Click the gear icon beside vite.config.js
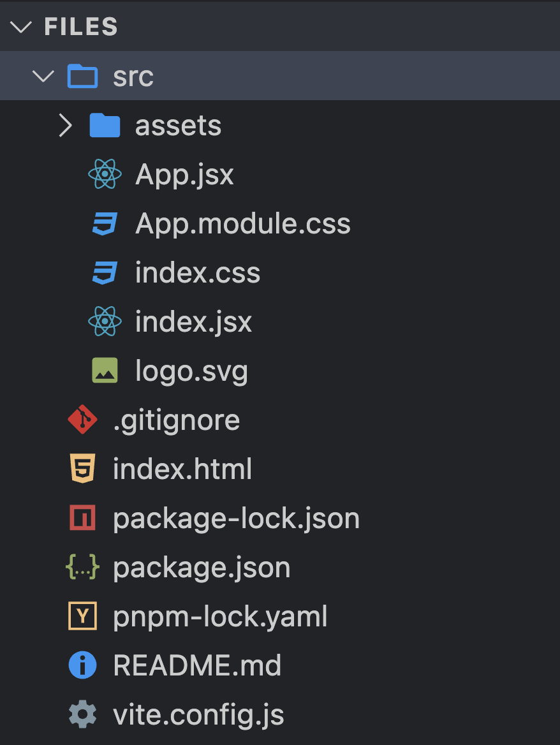 pos(82,714)
